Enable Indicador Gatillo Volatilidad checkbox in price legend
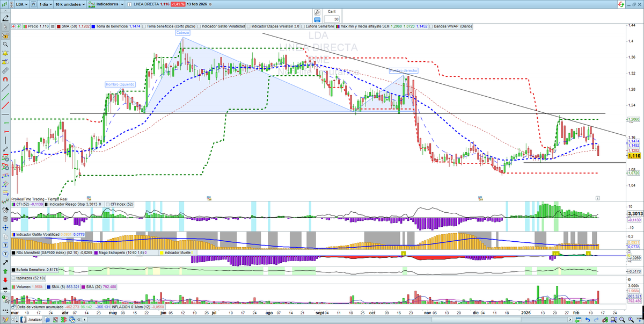This screenshot has width=644, height=324. (199, 26)
